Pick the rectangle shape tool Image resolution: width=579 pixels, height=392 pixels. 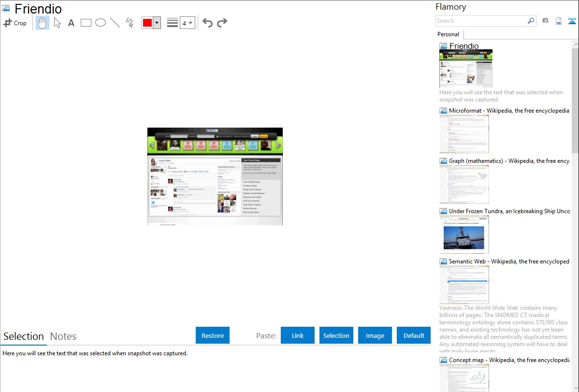86,23
